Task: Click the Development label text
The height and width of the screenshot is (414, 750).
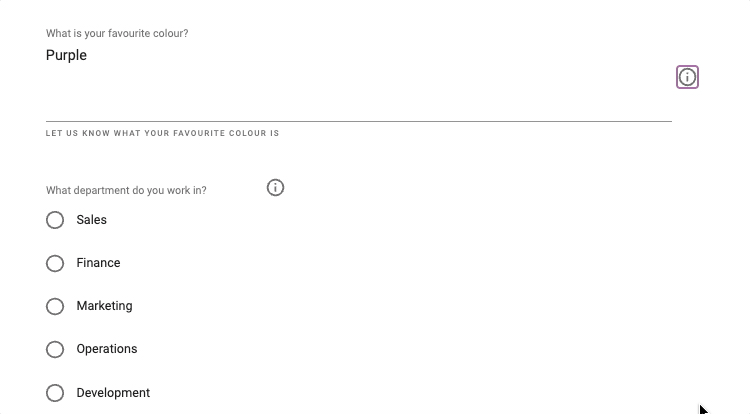Action: 113,393
